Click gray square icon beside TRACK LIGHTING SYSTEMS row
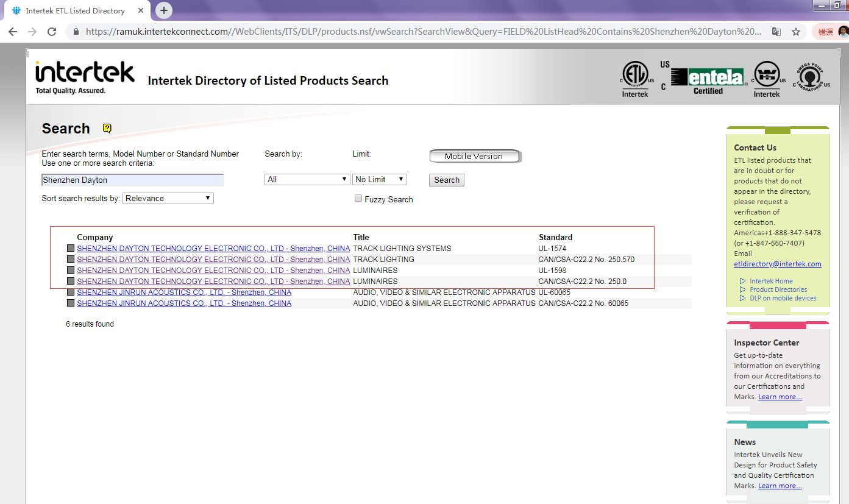The image size is (849, 504). pyautogui.click(x=70, y=248)
